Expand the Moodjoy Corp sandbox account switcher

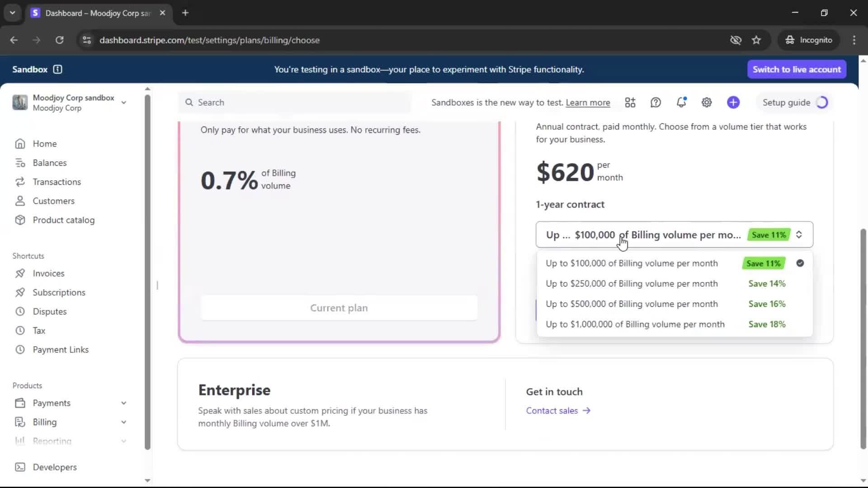[123, 103]
